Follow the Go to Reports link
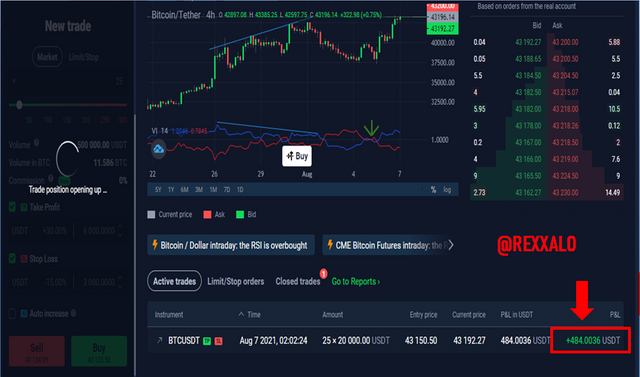Screen dimensions: 640x377 [356, 282]
